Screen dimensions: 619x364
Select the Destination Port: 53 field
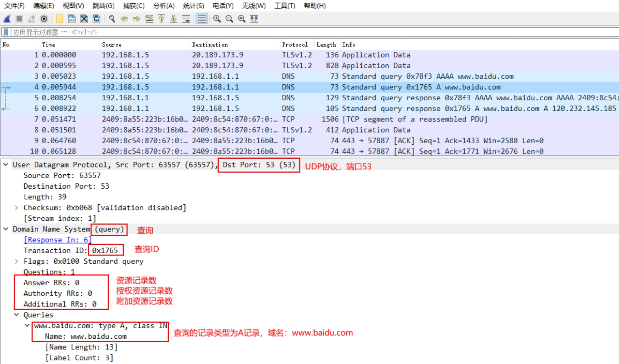66,186
